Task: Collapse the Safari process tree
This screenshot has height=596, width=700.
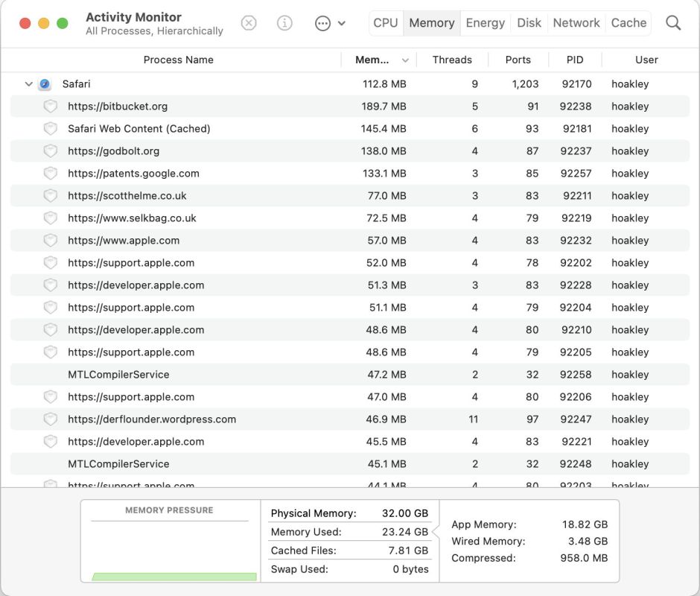Action: click(x=29, y=84)
